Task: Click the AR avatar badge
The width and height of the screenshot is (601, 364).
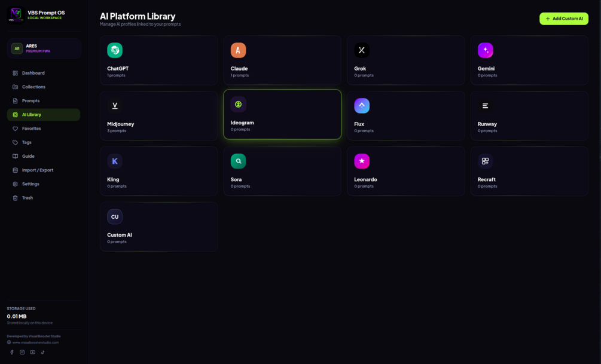Action: coord(17,48)
